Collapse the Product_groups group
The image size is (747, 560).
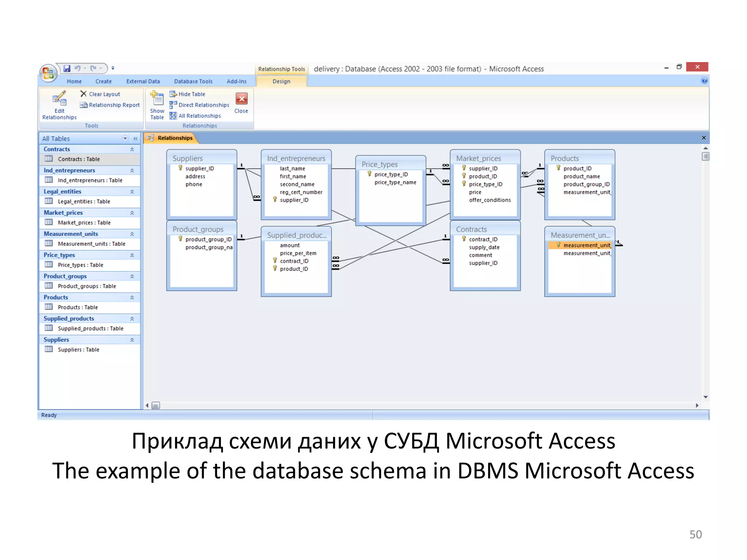click(x=132, y=276)
